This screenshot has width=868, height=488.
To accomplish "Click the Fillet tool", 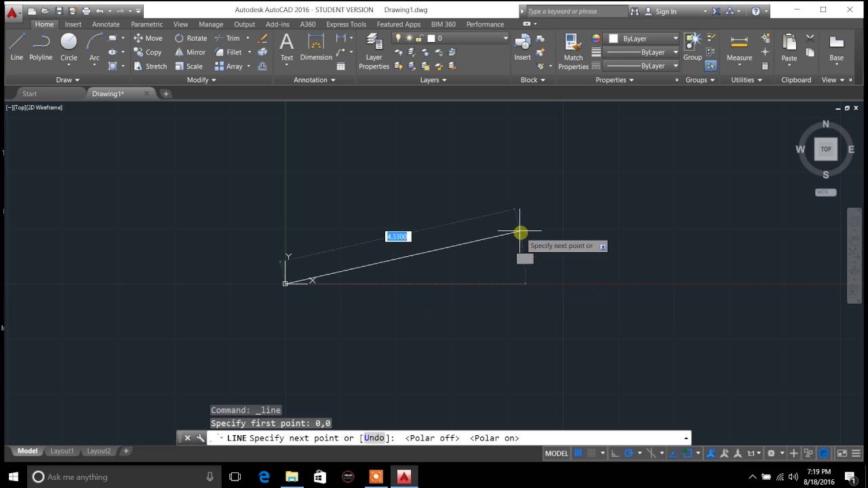I will click(229, 52).
